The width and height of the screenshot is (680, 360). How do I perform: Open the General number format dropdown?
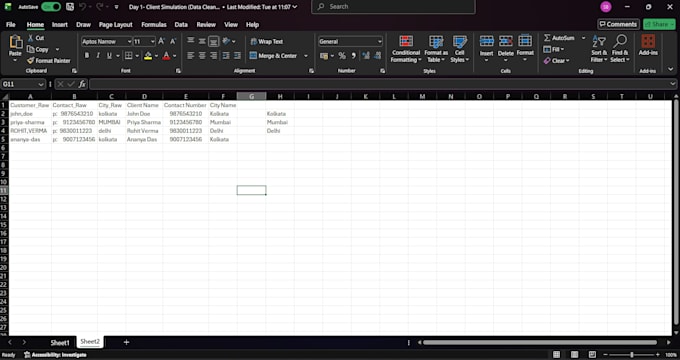click(380, 42)
